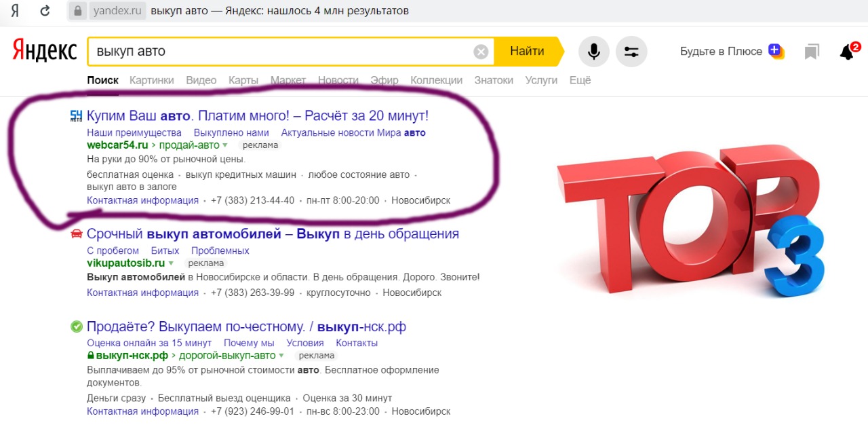Open the Эфир tab

click(384, 80)
